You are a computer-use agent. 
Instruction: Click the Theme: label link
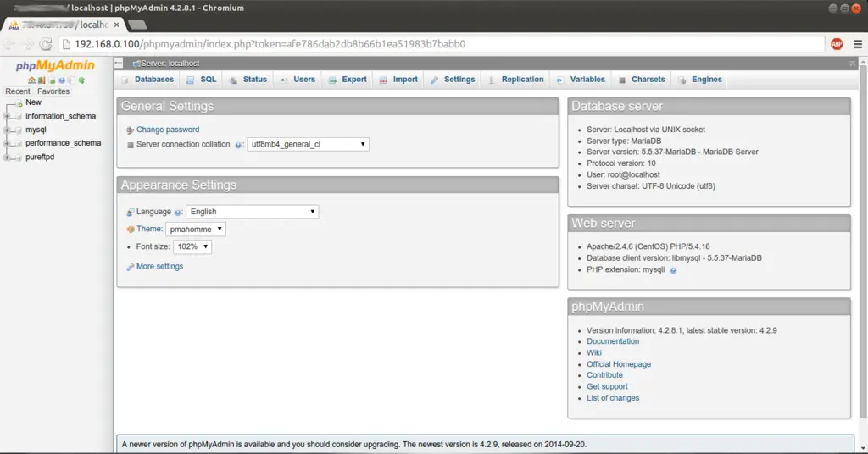149,229
